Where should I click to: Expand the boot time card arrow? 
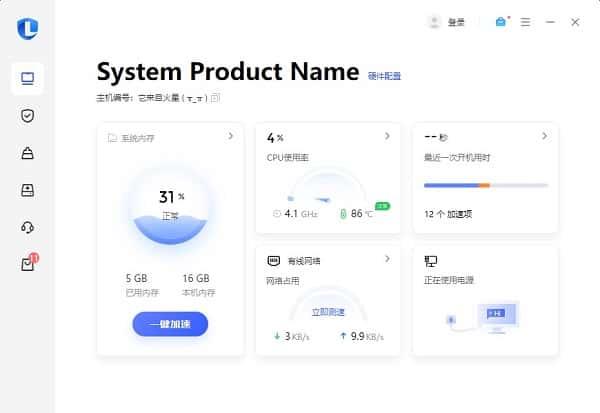(x=544, y=136)
